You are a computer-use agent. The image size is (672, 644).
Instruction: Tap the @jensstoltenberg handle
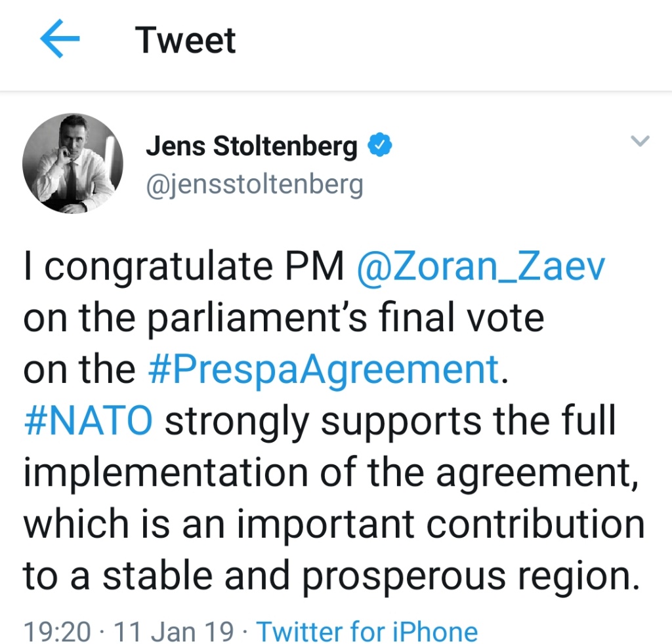254,184
